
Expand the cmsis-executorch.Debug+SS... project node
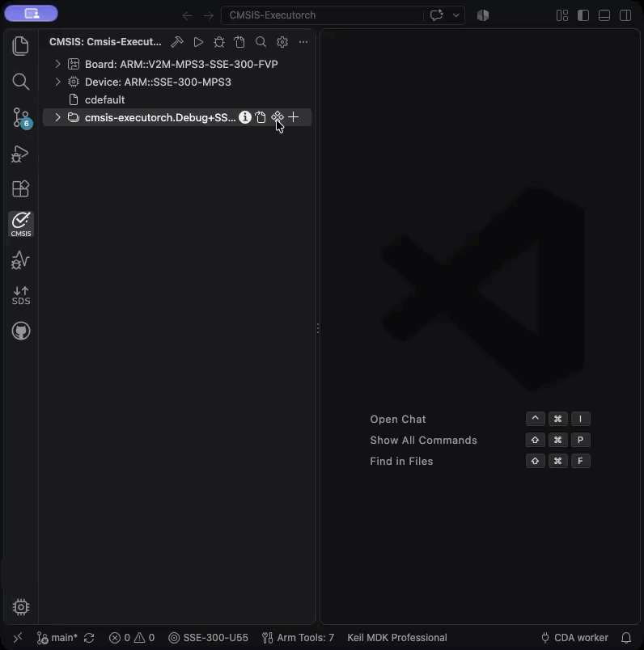pyautogui.click(x=57, y=117)
